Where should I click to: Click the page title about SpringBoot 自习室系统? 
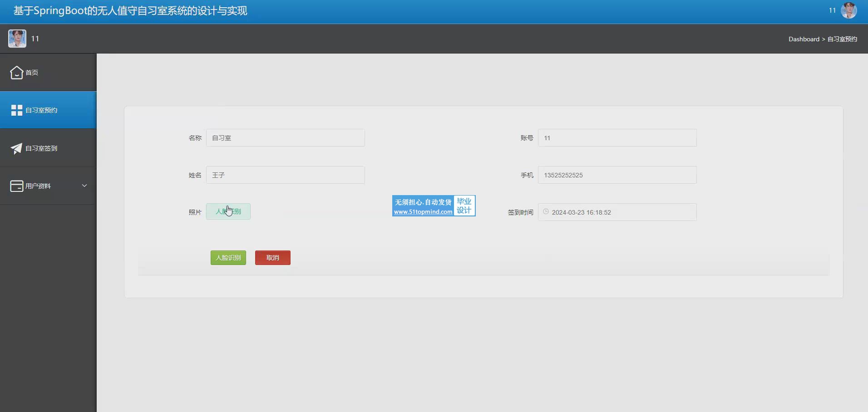pyautogui.click(x=130, y=11)
